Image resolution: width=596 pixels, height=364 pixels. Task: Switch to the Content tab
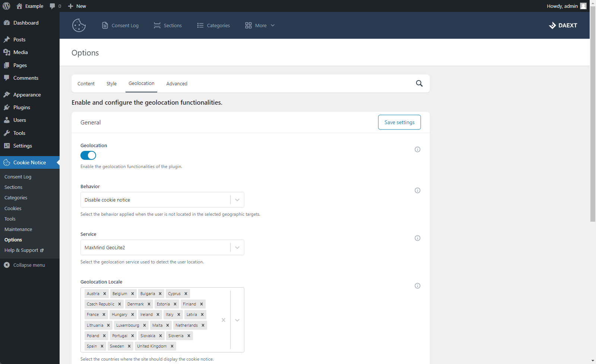pos(86,83)
